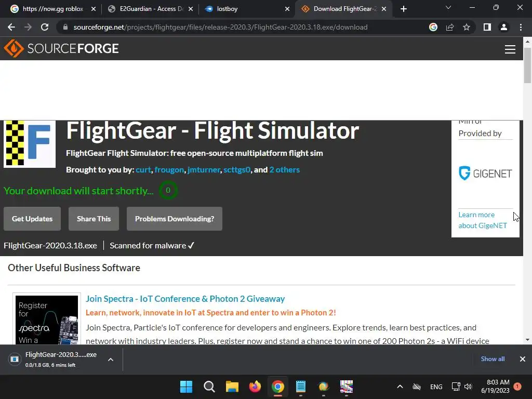
Task: Click the FlightGear project logo image
Action: tap(30, 144)
